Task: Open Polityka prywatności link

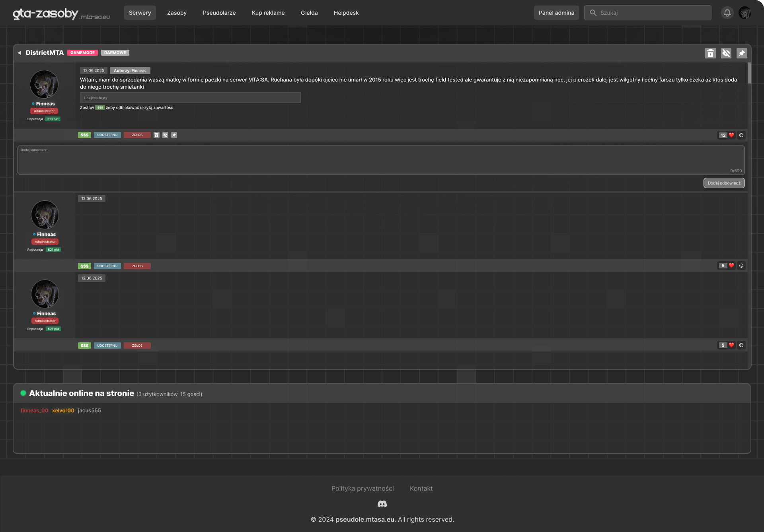Action: 363,488
